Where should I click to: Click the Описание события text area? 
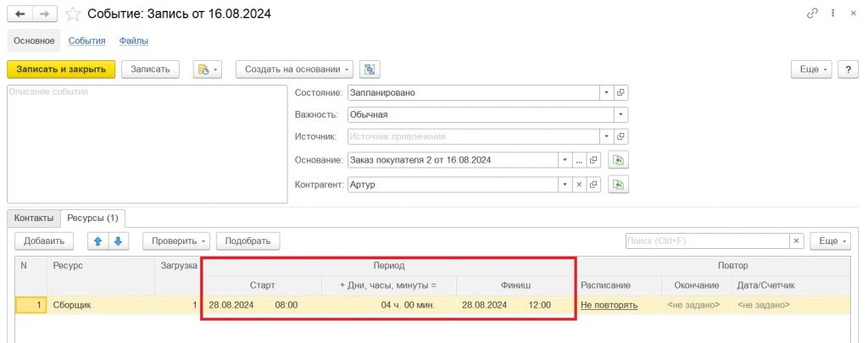[147, 144]
